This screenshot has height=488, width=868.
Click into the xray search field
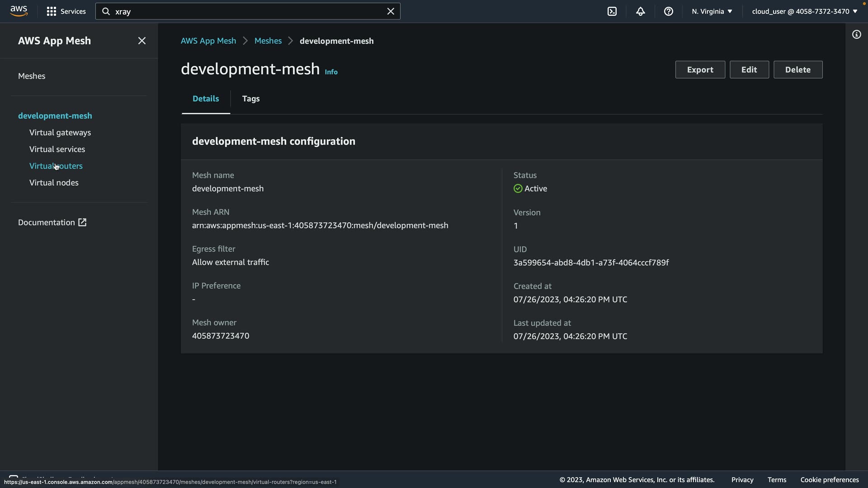tap(244, 11)
